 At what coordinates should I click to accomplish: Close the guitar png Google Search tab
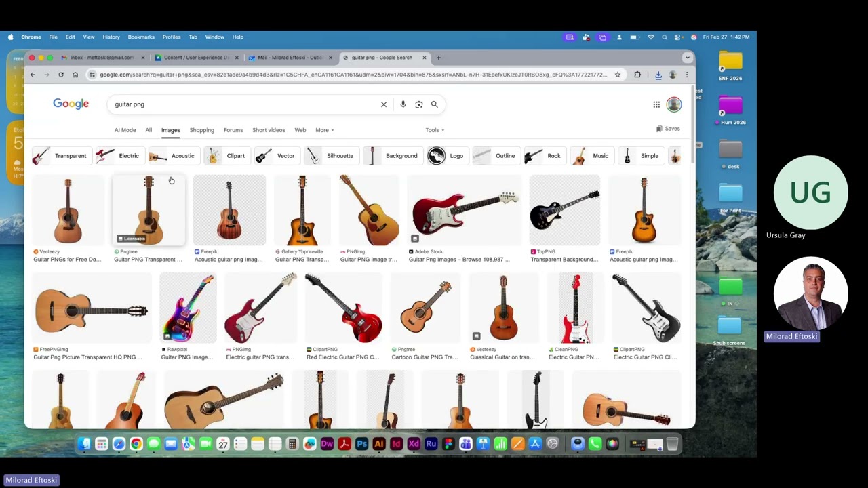click(425, 58)
